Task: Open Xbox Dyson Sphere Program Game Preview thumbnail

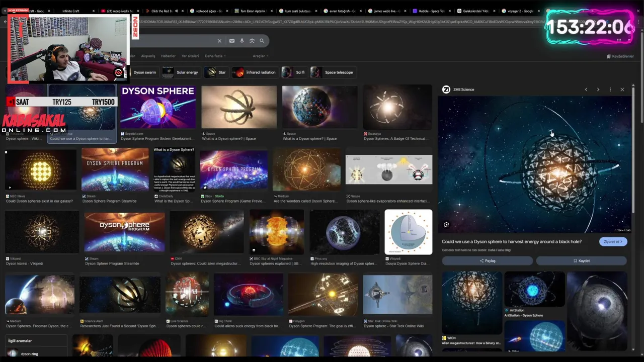Action: pyautogui.click(x=234, y=170)
